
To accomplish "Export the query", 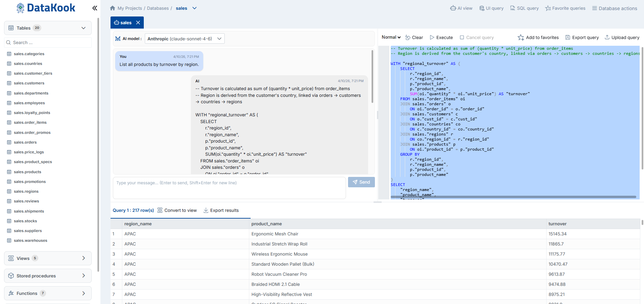I will point(582,37).
